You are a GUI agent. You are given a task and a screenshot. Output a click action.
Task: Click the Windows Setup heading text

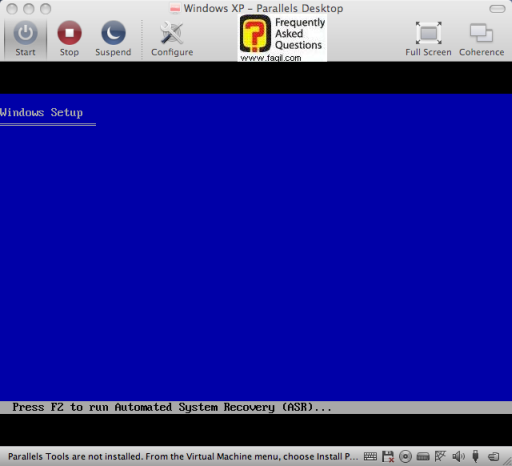(x=41, y=113)
